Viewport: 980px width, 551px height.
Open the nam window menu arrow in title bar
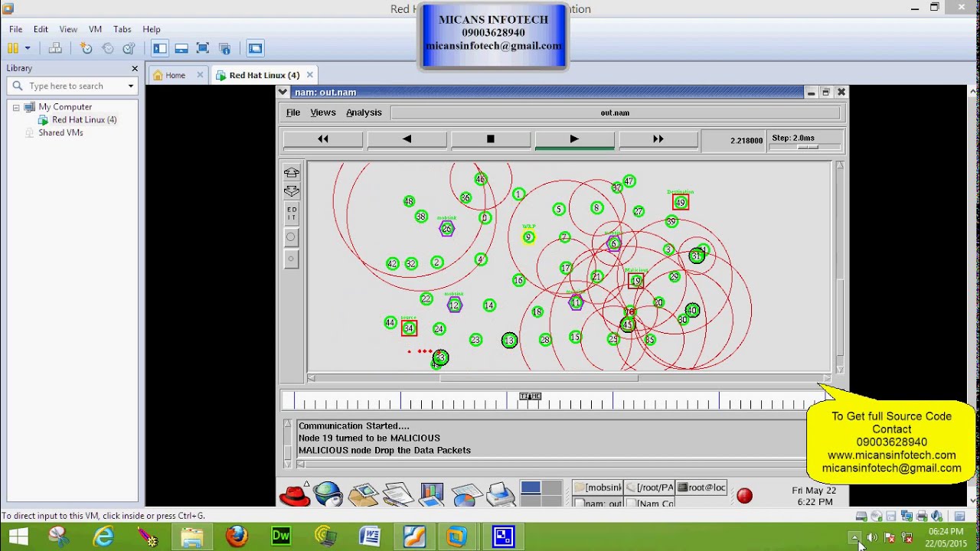click(283, 92)
